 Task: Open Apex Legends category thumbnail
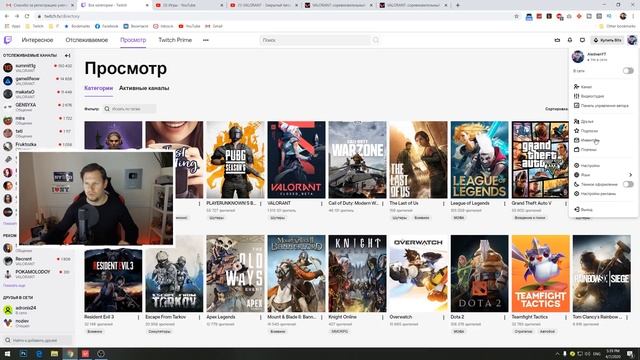tap(235, 273)
